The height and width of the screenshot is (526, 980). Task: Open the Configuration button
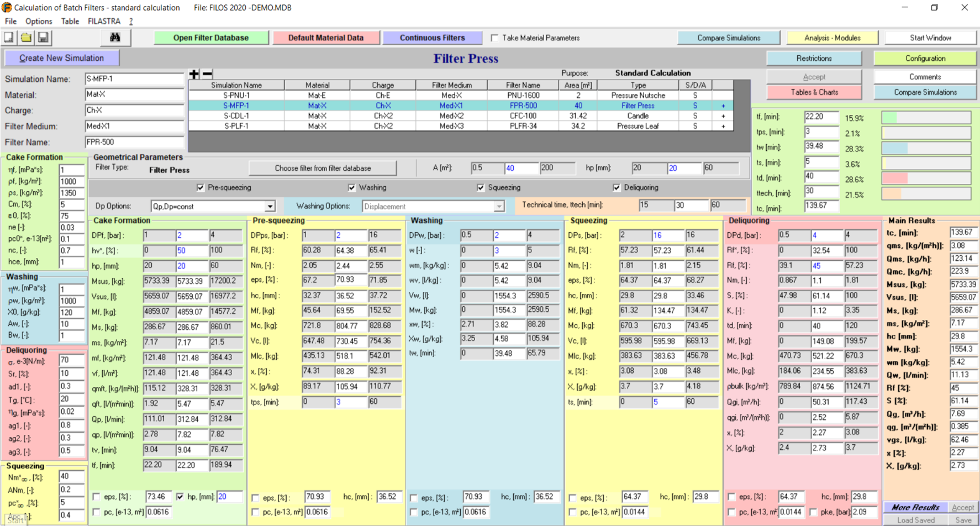pos(925,58)
